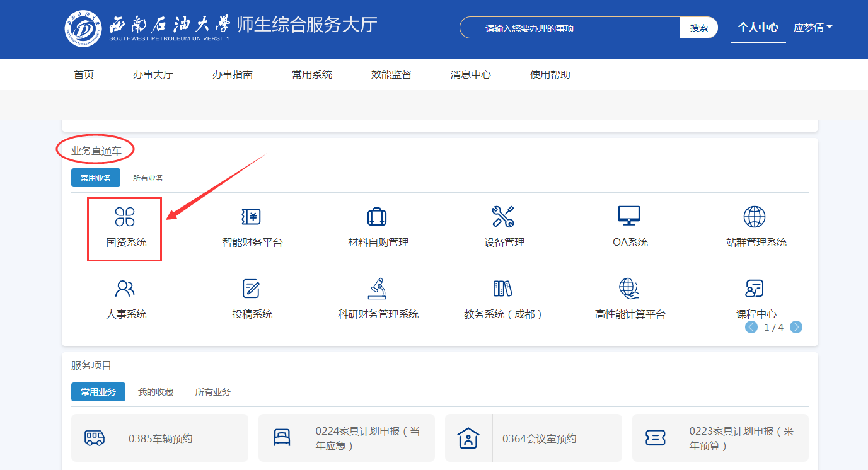Open 消息中心 in navigation menu
Image resolution: width=868 pixels, height=470 pixels.
[470, 74]
